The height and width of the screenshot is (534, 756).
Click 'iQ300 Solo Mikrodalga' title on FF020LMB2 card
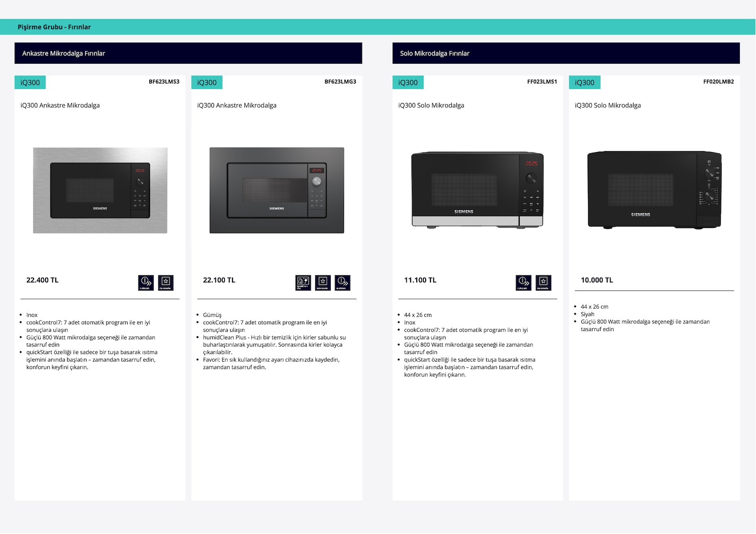tap(608, 105)
